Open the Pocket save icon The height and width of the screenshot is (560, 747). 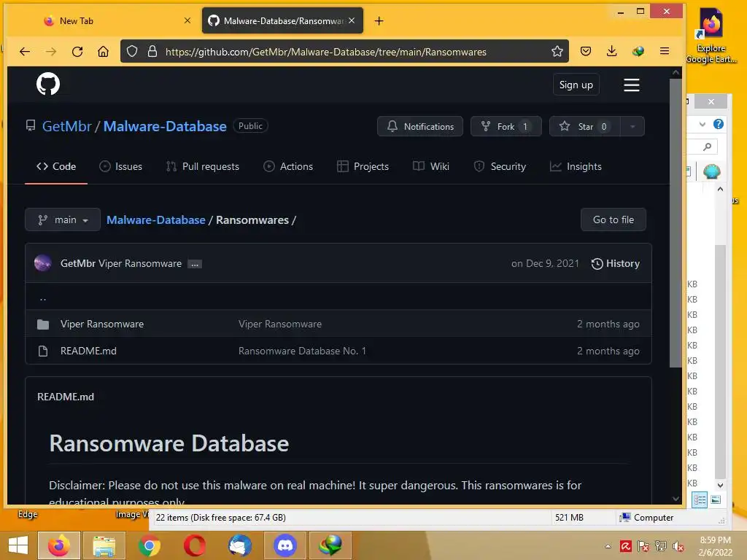[586, 52]
